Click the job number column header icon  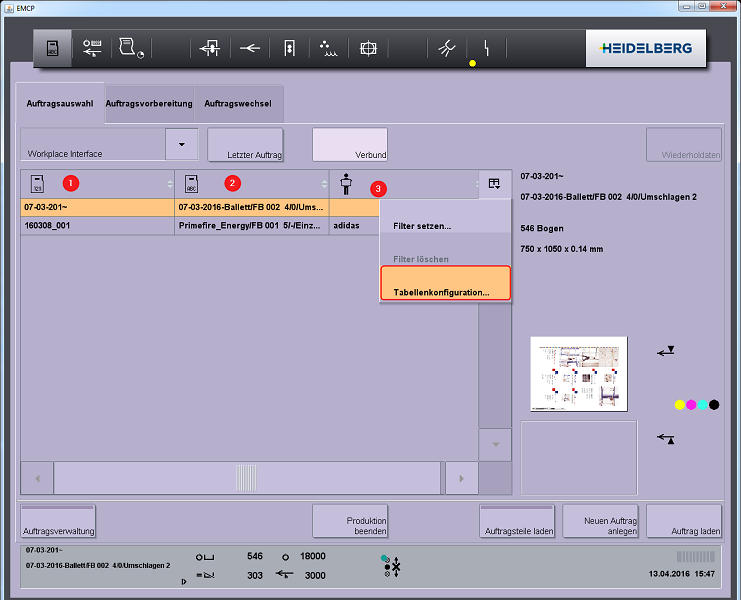(37, 184)
